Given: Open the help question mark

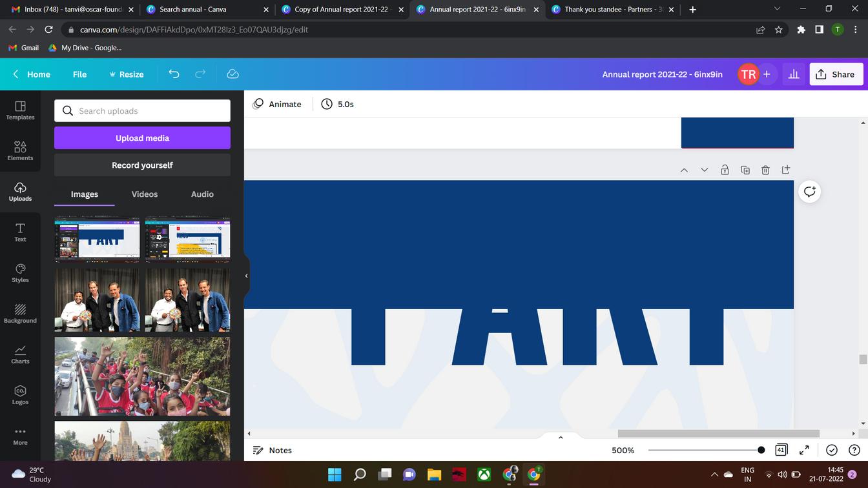Looking at the screenshot, I should (854, 450).
